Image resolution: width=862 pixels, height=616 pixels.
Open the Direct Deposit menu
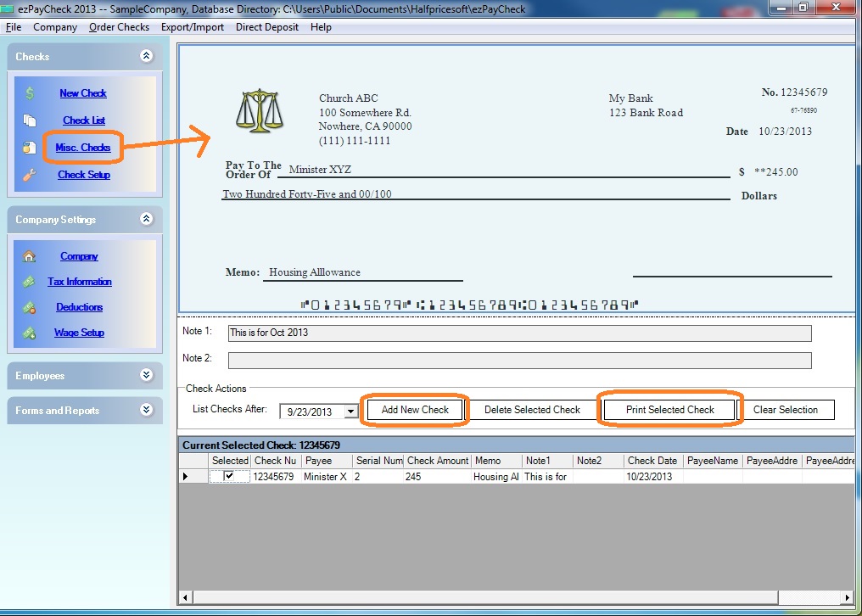[267, 27]
